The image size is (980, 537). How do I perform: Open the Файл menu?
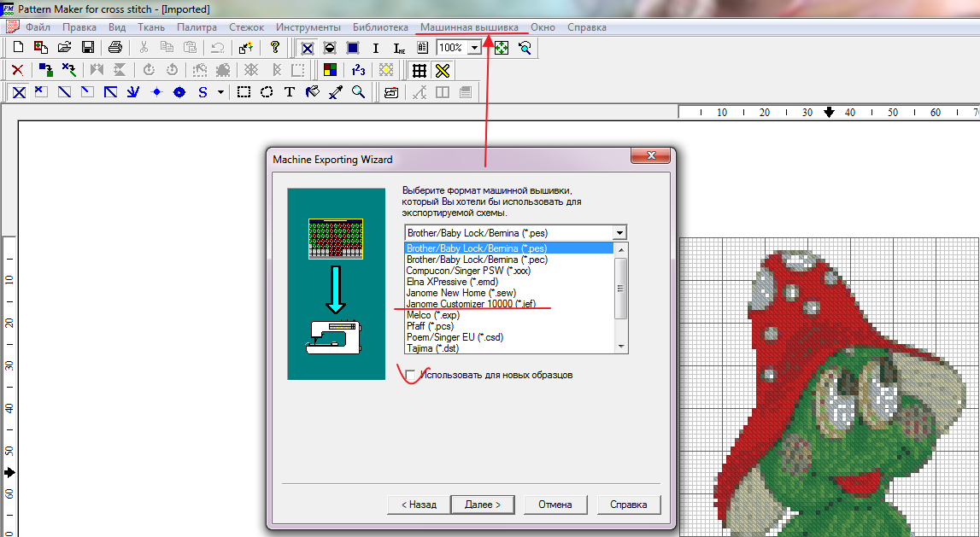[38, 26]
